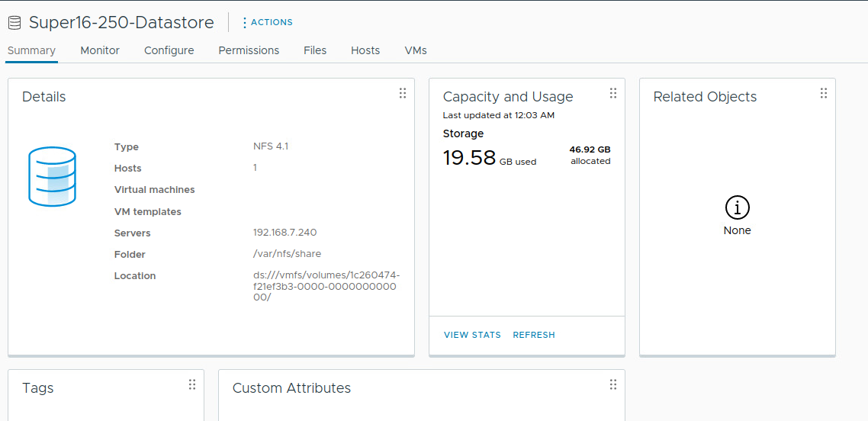This screenshot has height=421, width=868.
Task: Click the Tags card drag handle
Action: tap(192, 384)
